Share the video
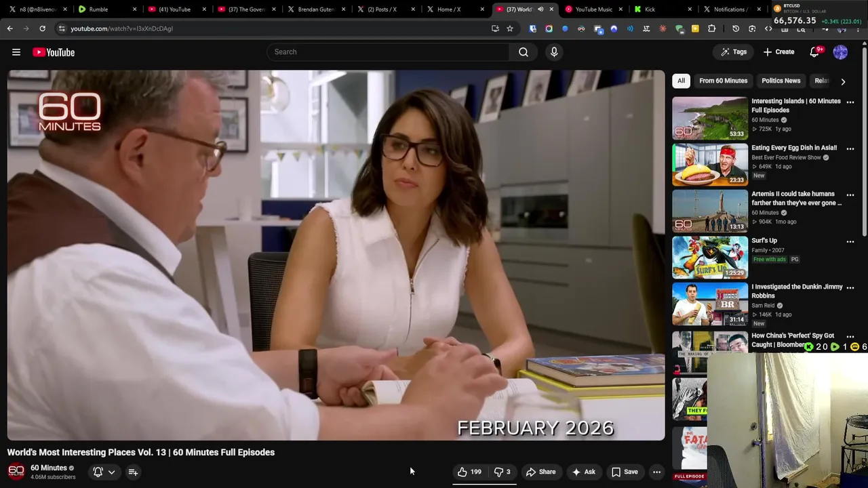868x488 pixels. tap(540, 472)
